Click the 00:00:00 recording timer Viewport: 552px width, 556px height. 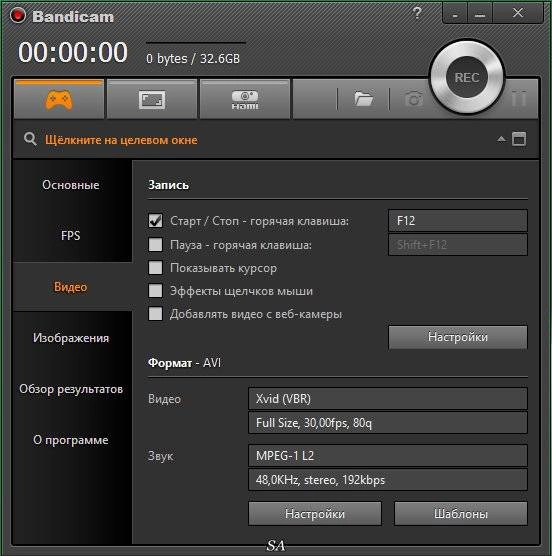[x=73, y=52]
